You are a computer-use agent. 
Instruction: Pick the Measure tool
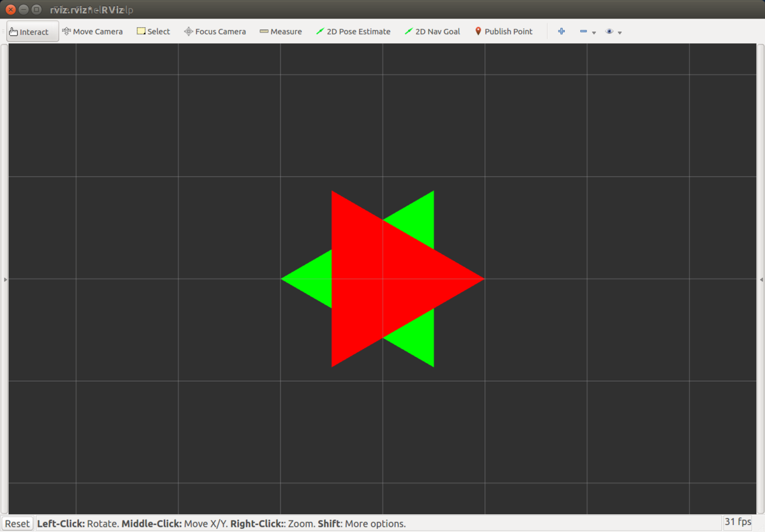click(x=281, y=31)
